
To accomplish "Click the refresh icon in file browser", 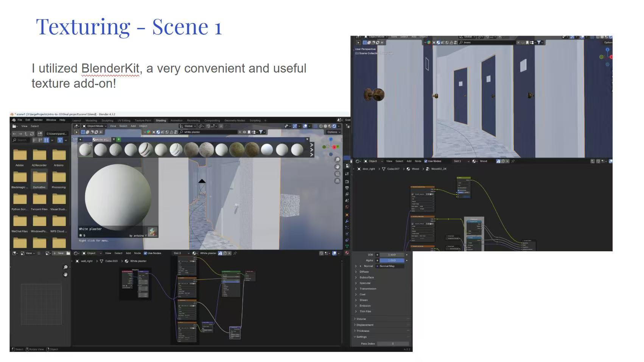I will click(x=32, y=134).
